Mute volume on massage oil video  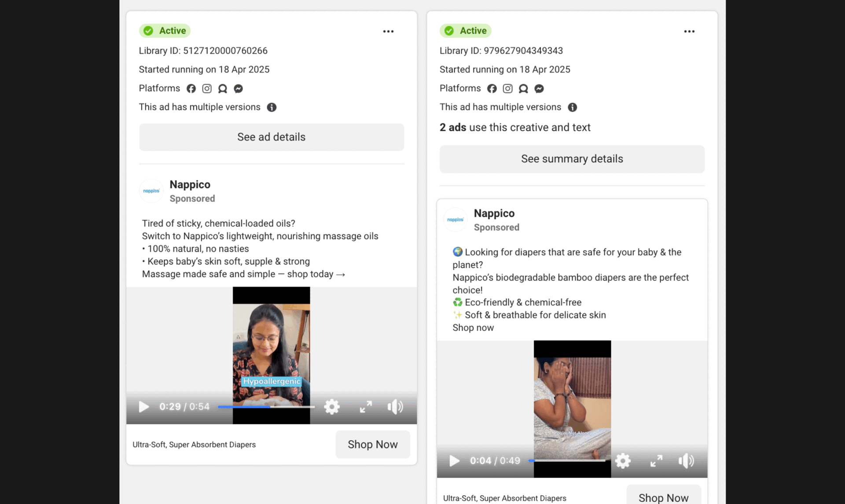point(395,407)
